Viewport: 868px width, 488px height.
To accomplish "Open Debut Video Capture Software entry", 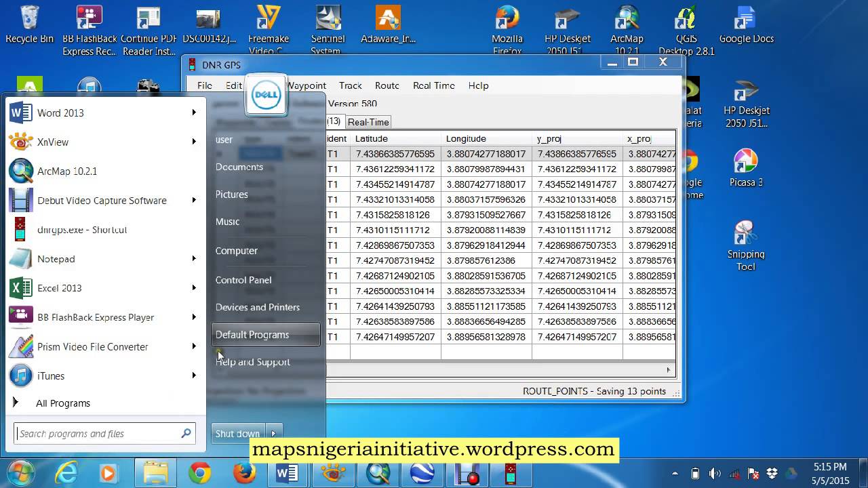I will (x=105, y=200).
